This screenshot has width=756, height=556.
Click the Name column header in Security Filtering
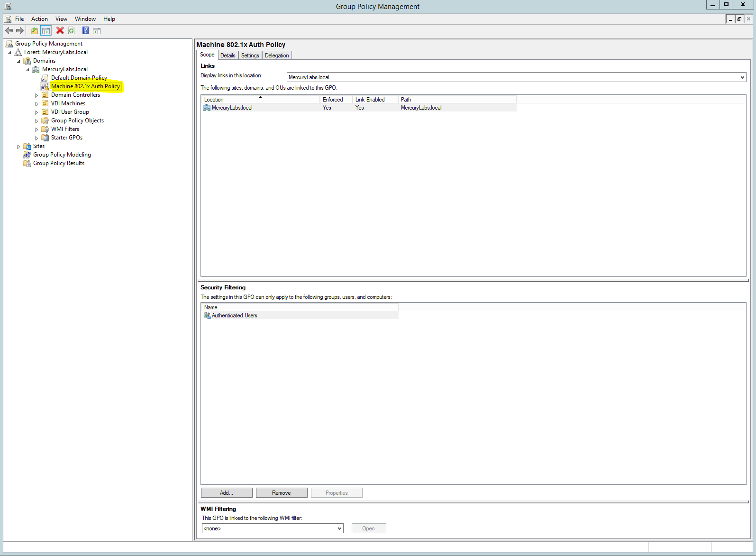point(300,307)
